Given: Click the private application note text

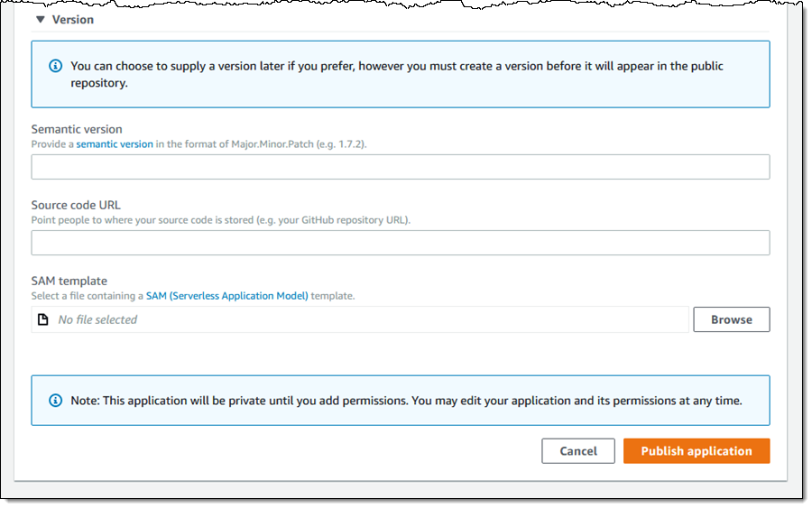Looking at the screenshot, I should (x=406, y=400).
